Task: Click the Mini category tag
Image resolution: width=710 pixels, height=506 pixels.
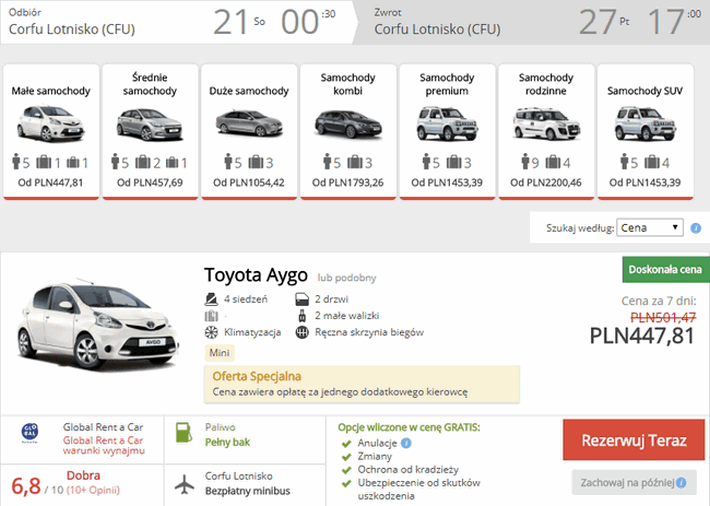Action: tap(220, 353)
